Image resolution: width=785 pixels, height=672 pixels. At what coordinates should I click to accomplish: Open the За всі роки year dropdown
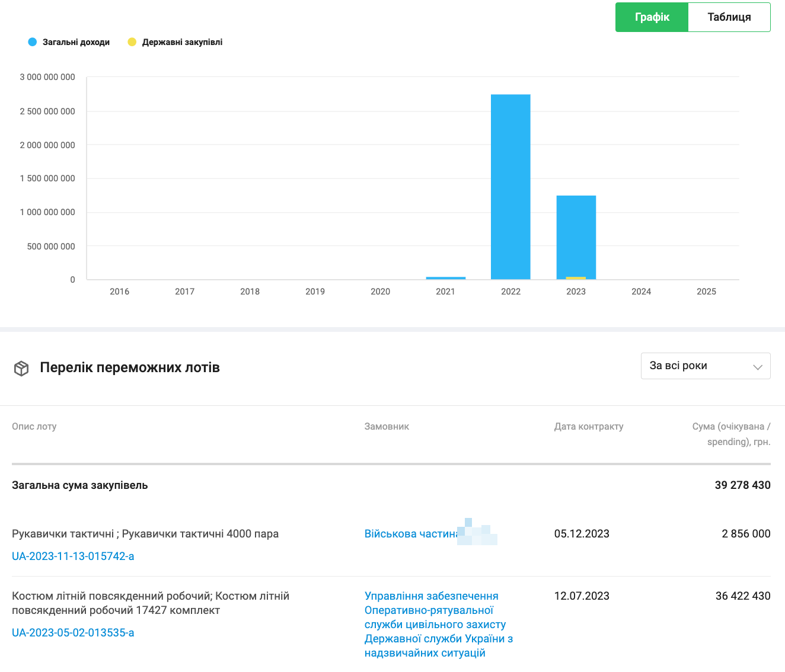(706, 366)
